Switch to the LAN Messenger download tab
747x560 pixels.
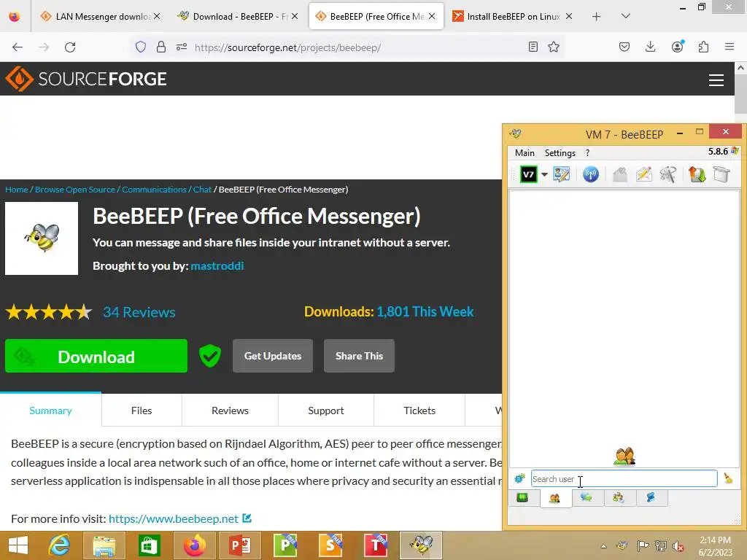click(x=100, y=16)
